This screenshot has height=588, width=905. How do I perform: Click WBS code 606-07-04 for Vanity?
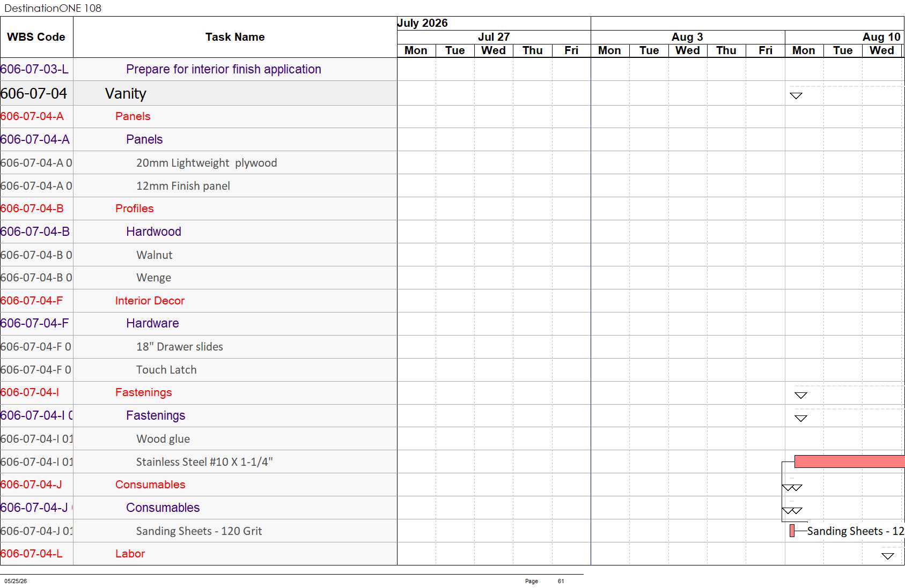coord(34,93)
